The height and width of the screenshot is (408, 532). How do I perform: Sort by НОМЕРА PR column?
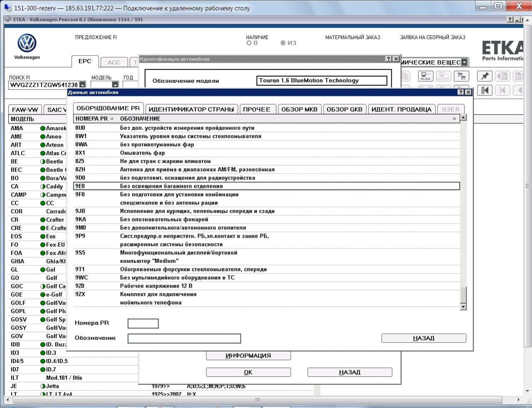pos(95,119)
